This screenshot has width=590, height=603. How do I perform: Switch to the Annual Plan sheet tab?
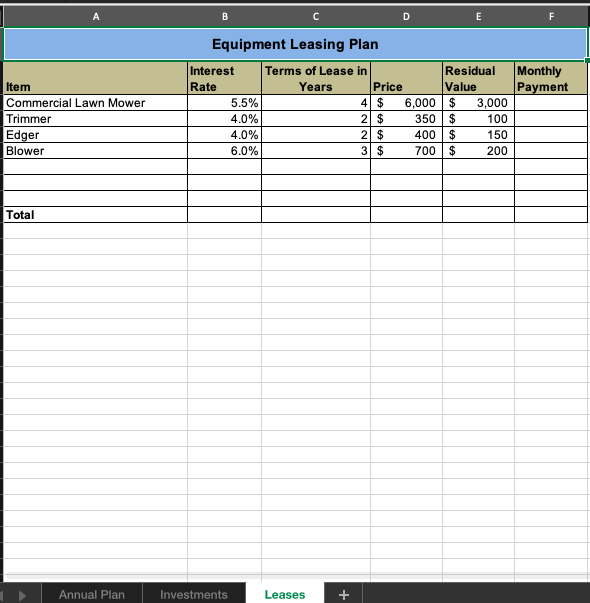pos(92,595)
